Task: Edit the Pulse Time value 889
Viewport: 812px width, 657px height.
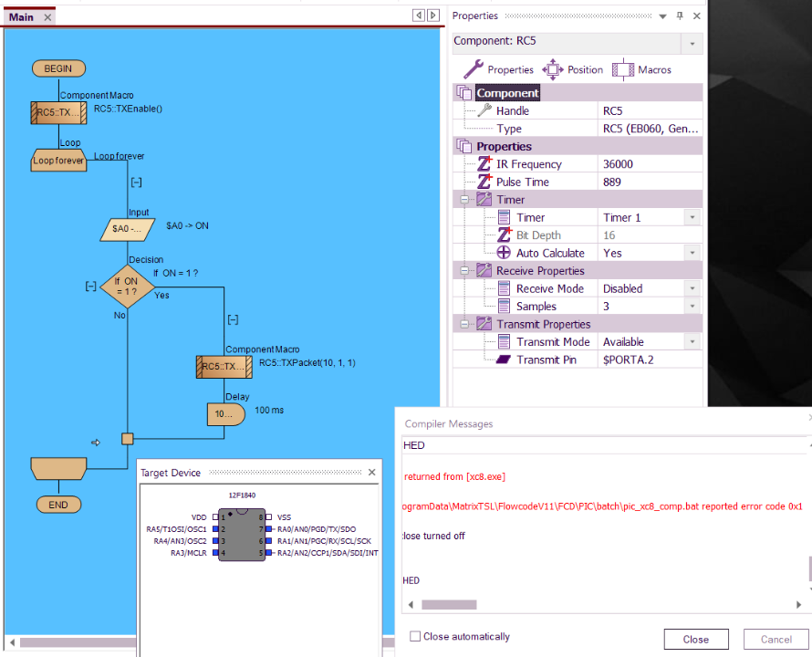Action: [650, 182]
